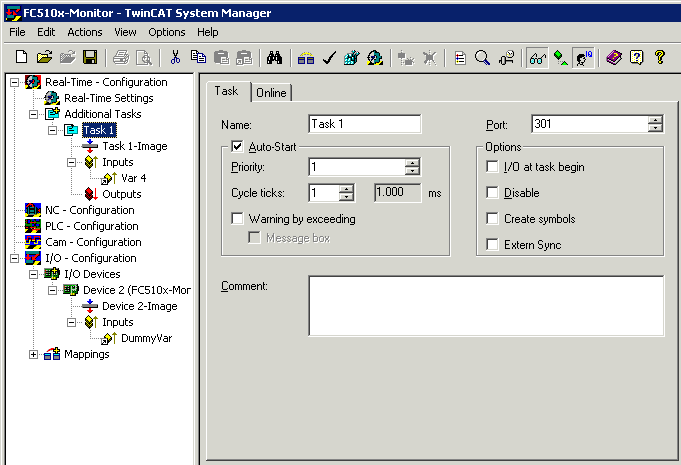Toggle the Auto-Start checkbox
The width and height of the screenshot is (681, 465).
click(x=237, y=146)
